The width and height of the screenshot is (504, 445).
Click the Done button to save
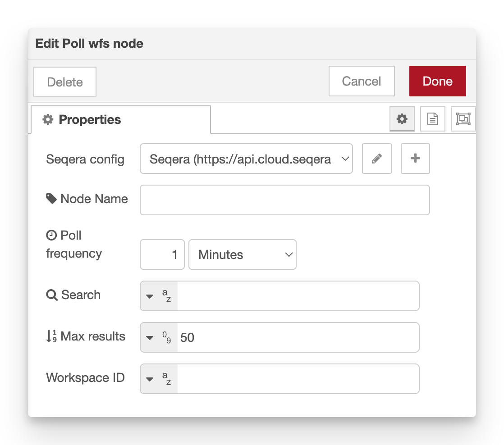(x=437, y=81)
